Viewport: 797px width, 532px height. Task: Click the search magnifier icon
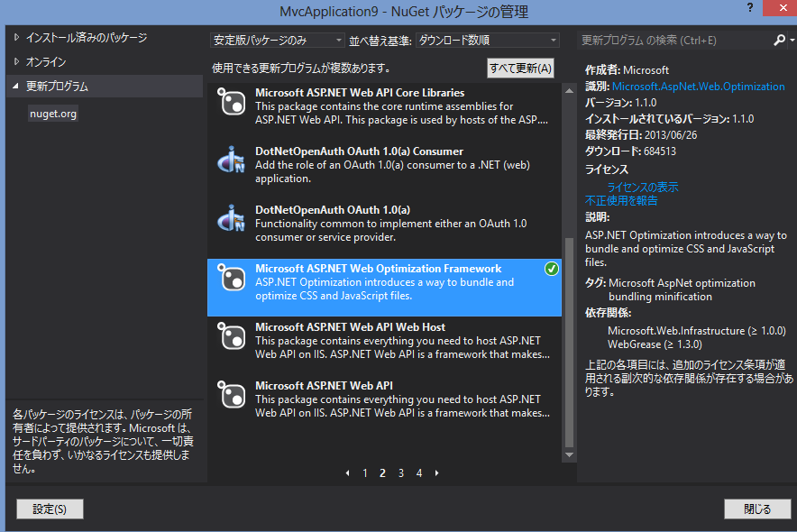779,41
